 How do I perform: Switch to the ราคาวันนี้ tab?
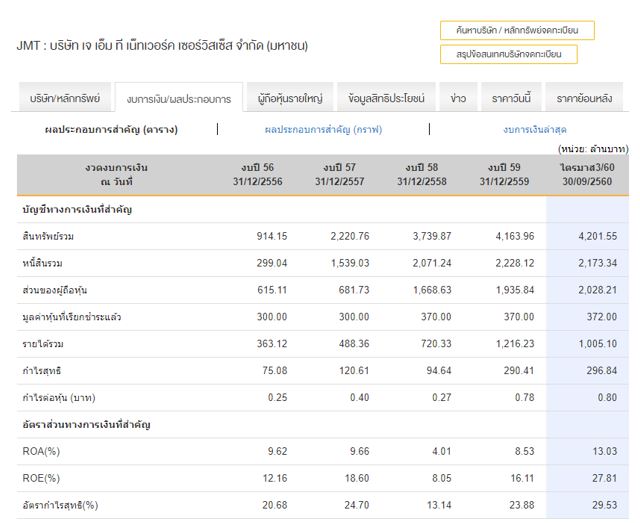(x=511, y=98)
